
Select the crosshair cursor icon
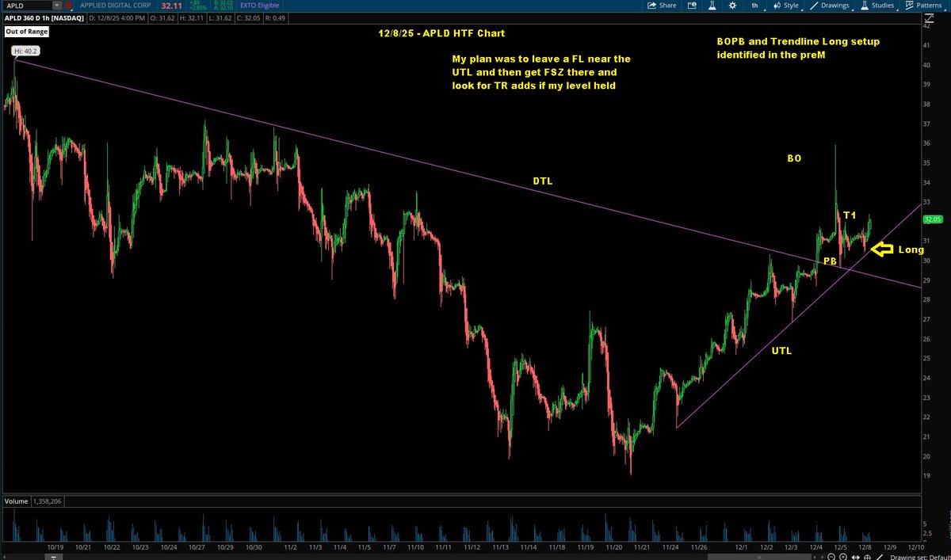coord(868,556)
